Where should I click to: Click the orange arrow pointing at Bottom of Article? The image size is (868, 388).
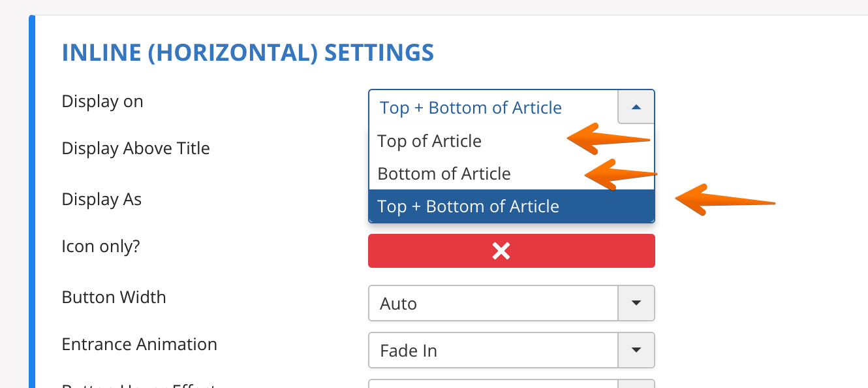[x=620, y=174]
